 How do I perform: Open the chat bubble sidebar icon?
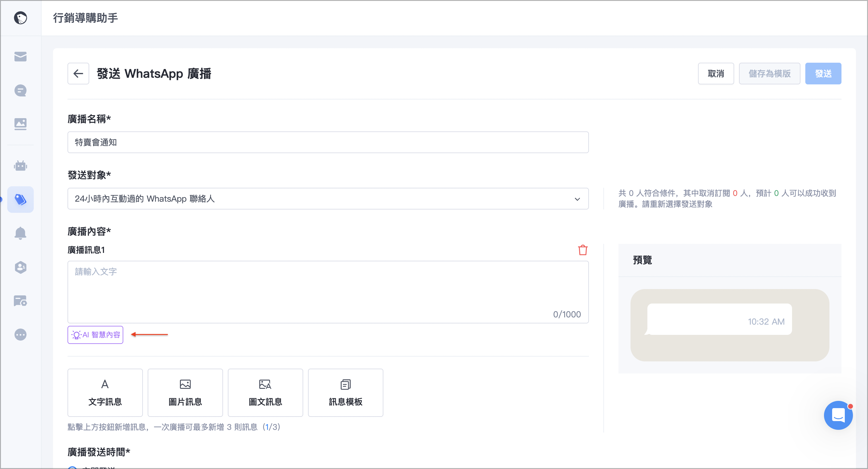(20, 90)
